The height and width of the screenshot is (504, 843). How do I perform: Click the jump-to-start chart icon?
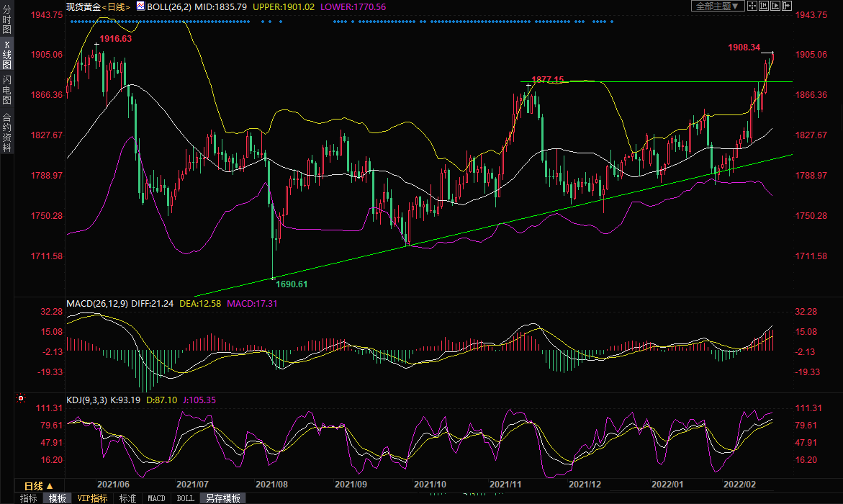click(764, 6)
